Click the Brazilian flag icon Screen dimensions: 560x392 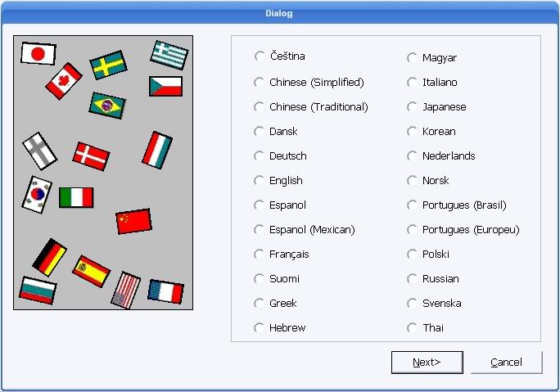click(107, 106)
